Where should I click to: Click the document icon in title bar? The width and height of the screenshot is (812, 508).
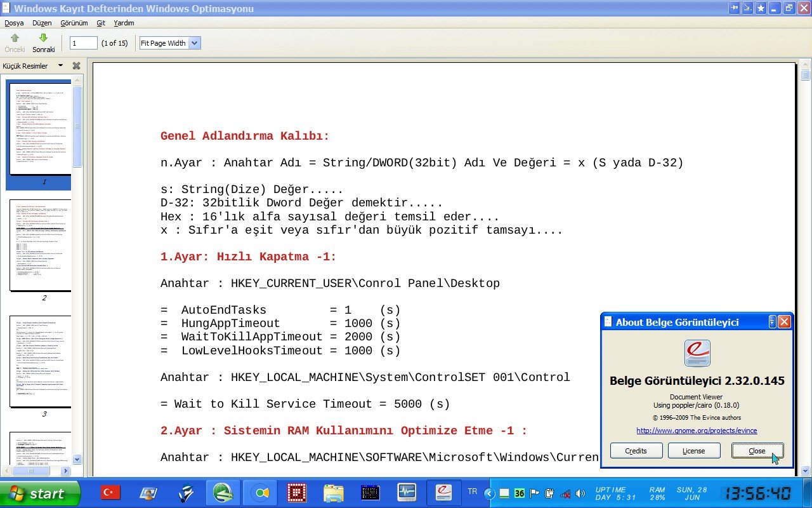tap(6, 8)
